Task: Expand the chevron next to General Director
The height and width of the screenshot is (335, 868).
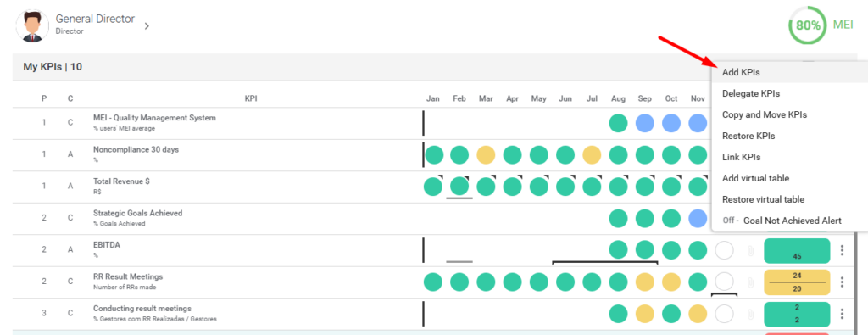Action: pyautogui.click(x=147, y=26)
